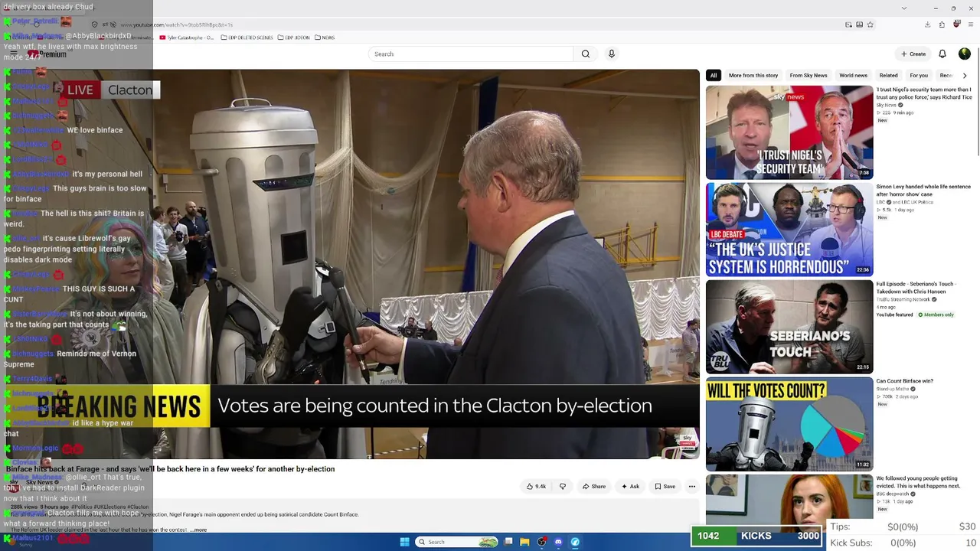Open 'I Trust Nigel's Security Team' thumbnail
This screenshot has width=980, height=551.
pyautogui.click(x=789, y=132)
